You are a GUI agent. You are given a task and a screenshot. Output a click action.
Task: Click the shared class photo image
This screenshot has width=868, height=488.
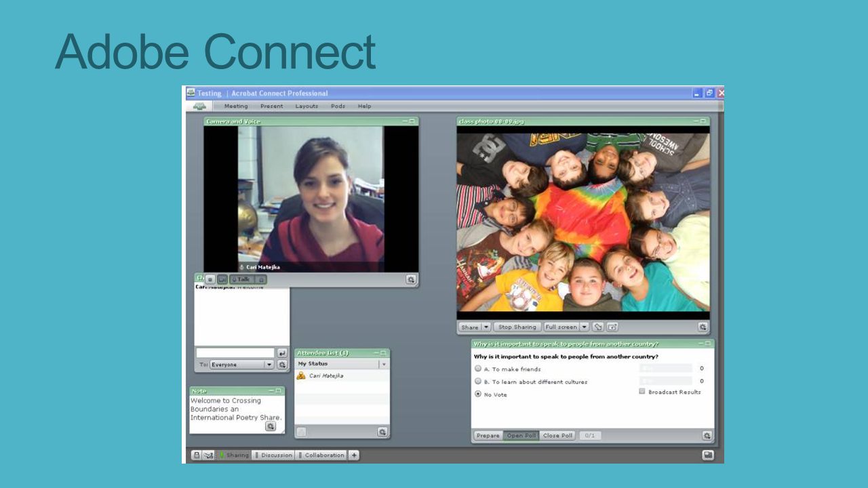point(583,222)
